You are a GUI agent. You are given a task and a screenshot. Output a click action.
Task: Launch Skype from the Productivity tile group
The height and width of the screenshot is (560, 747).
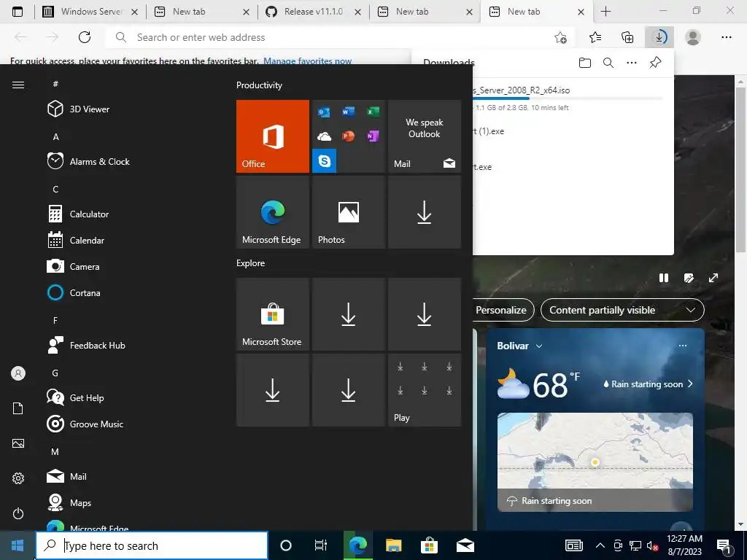(x=325, y=160)
